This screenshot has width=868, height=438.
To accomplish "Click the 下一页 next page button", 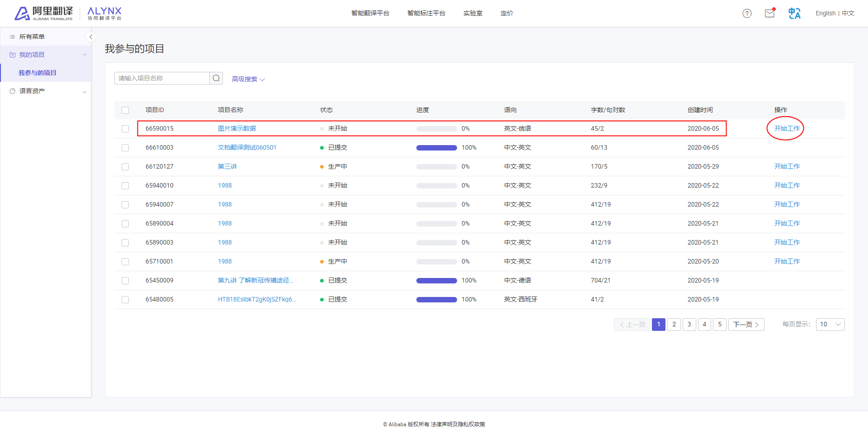I will tap(746, 325).
